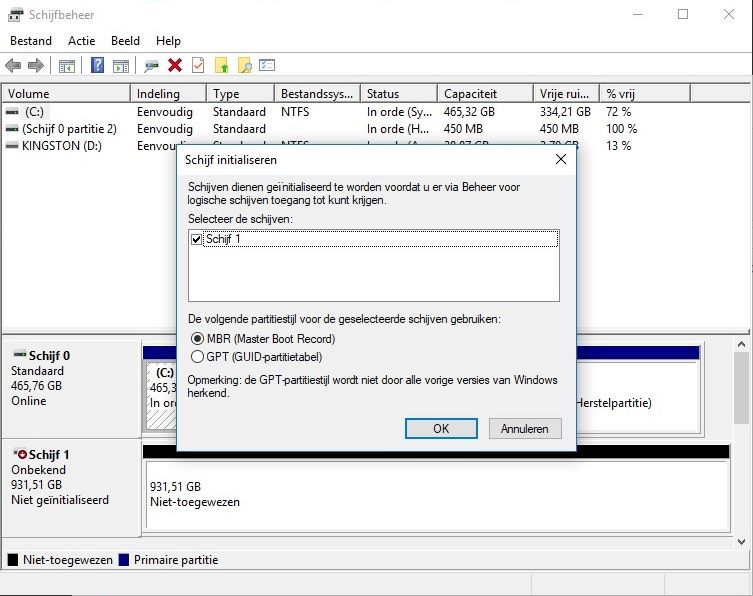Open the Bestand menu
This screenshot has height=596, width=753.
point(33,41)
